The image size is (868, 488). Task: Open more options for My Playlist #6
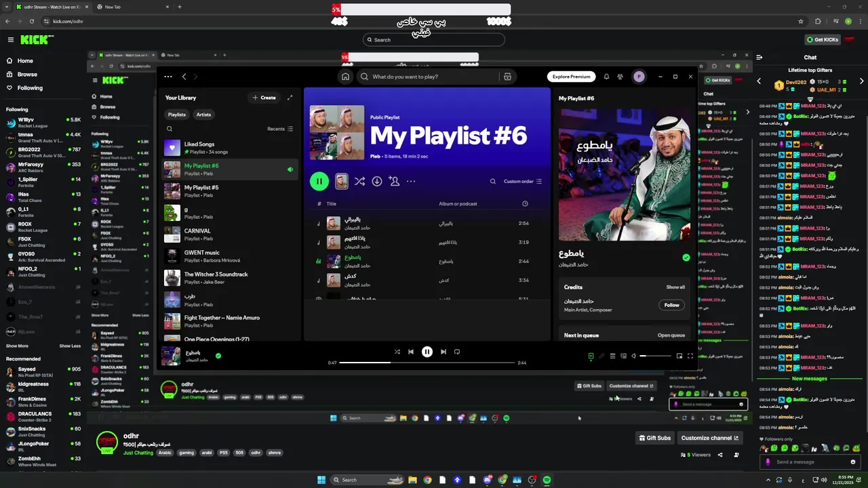pyautogui.click(x=411, y=181)
